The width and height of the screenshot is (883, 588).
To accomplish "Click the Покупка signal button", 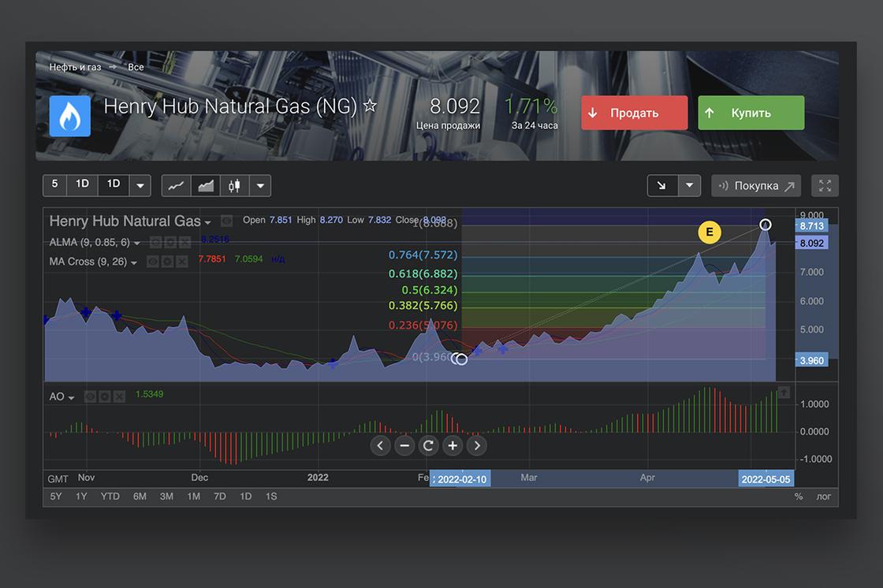I will coord(756,185).
